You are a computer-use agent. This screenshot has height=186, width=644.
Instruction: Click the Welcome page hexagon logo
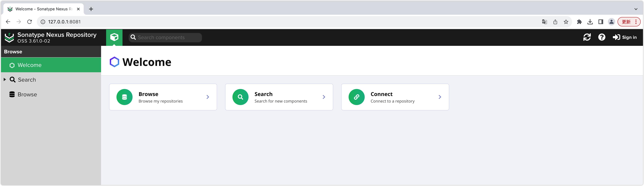click(x=114, y=62)
